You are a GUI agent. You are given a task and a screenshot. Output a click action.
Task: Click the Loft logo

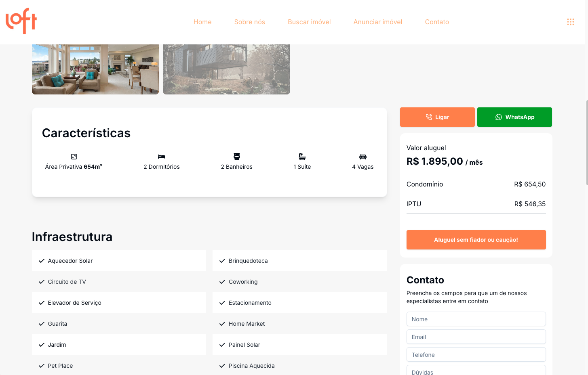coord(21,21)
